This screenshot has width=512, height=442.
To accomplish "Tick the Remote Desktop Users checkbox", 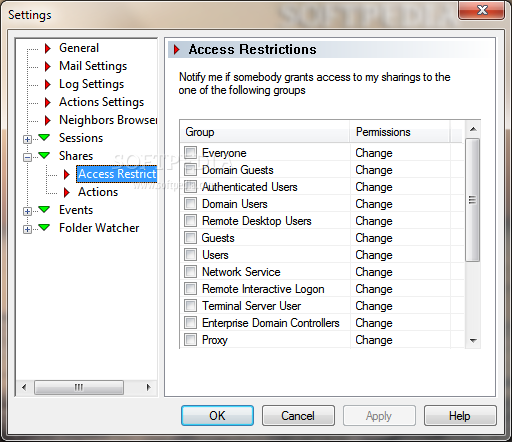I will point(190,221).
